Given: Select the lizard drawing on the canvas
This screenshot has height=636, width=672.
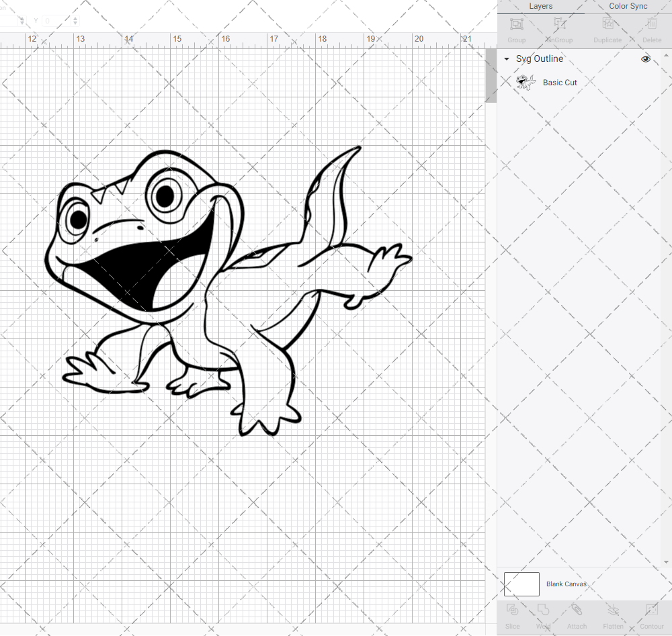Looking at the screenshot, I should [228, 290].
